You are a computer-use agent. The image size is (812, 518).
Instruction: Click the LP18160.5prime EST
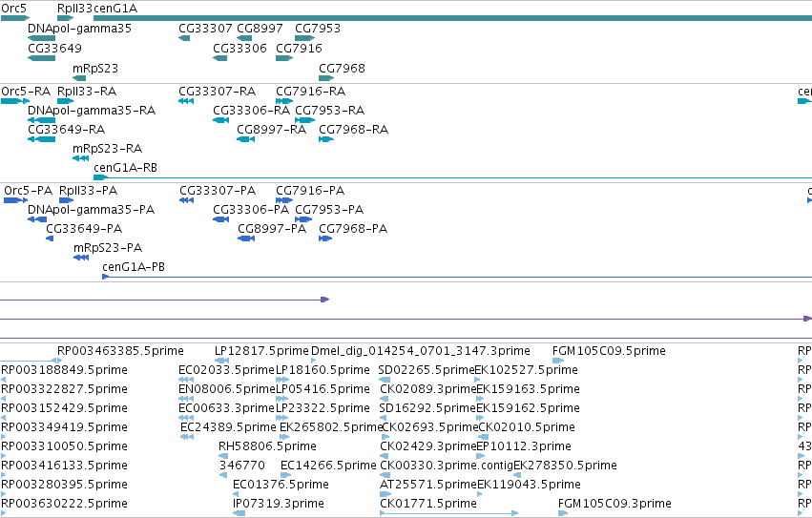point(282,380)
